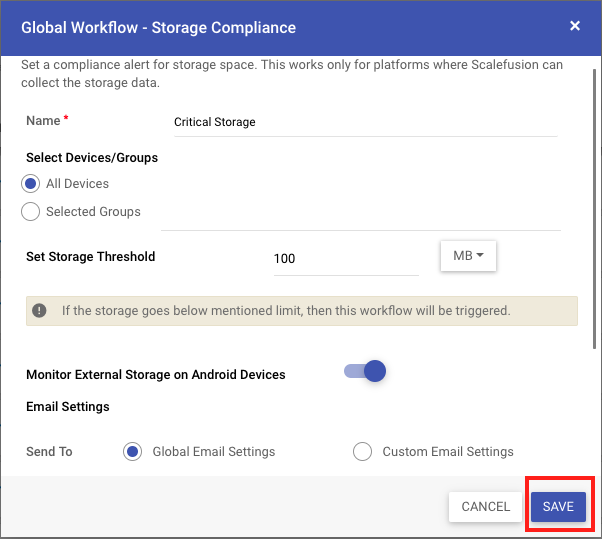Save the workflow with the SAVE button

click(x=558, y=507)
